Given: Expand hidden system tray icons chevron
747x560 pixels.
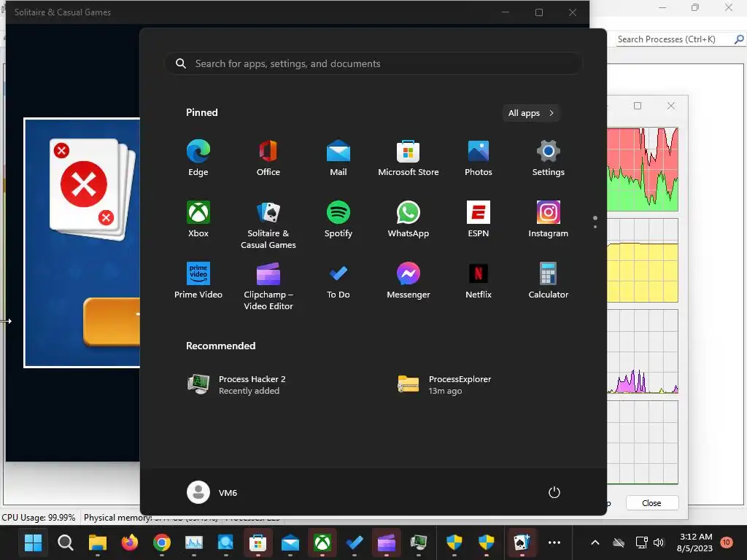Looking at the screenshot, I should (595, 542).
